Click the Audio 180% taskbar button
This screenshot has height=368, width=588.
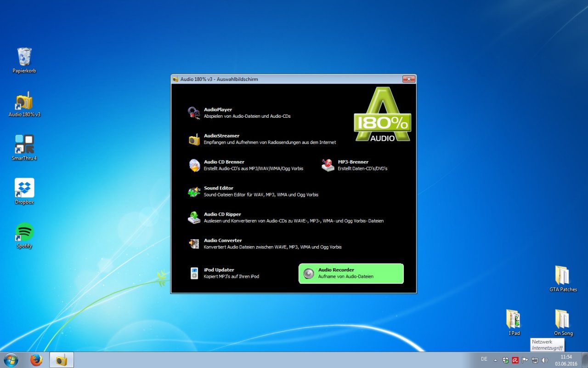(62, 360)
